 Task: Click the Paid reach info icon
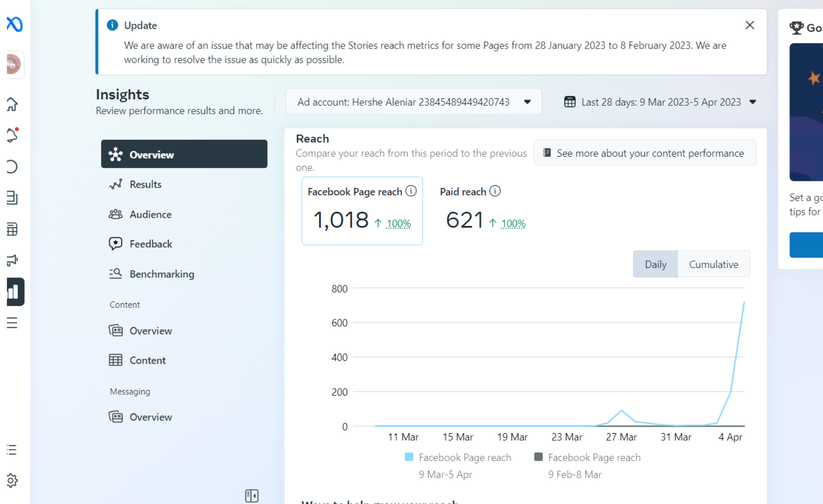pos(495,191)
